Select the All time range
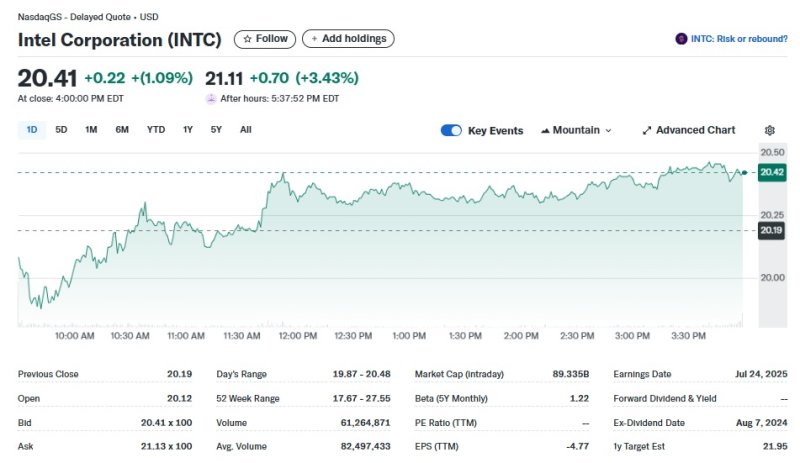Image resolution: width=800 pixels, height=463 pixels. [246, 129]
